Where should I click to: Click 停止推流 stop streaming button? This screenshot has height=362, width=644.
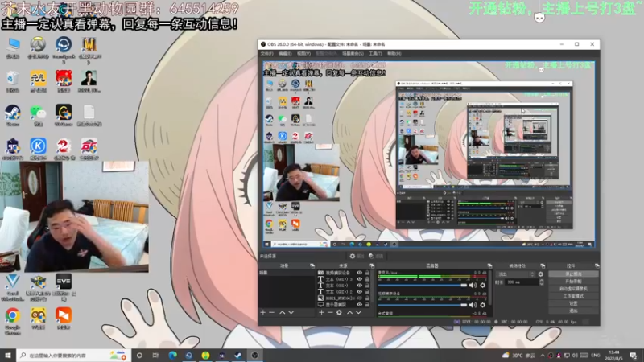tap(573, 274)
